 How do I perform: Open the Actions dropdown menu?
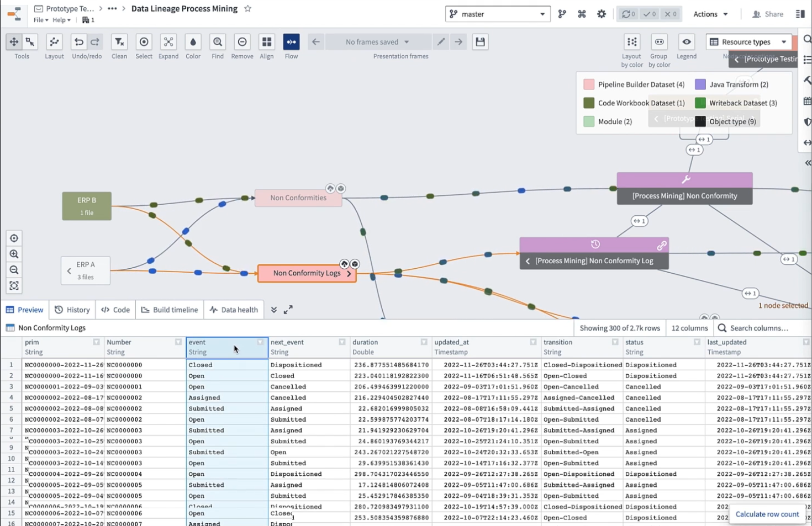pos(710,14)
